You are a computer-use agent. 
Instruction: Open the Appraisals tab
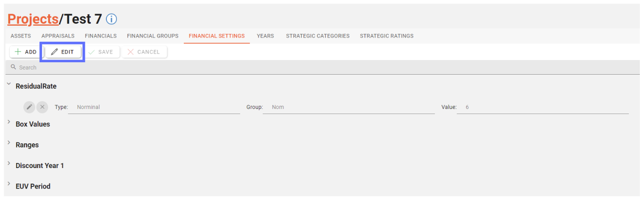[x=58, y=36]
